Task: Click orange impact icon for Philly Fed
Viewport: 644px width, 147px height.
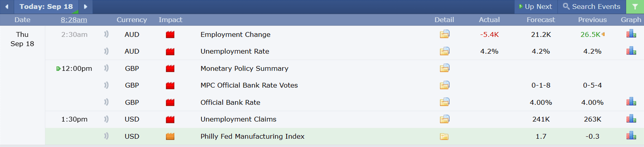Action: pos(170,136)
